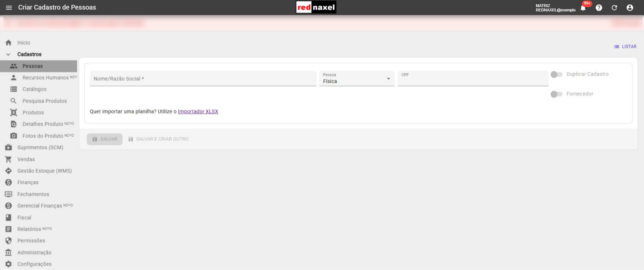Click the Catálogos list icon
Viewport: 644px width, 270px height.
(13, 89)
